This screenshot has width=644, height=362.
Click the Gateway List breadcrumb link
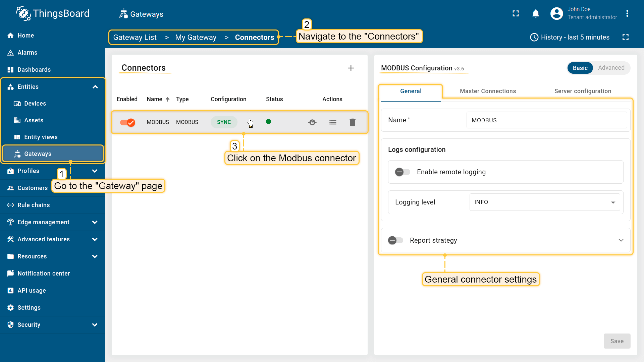(135, 37)
